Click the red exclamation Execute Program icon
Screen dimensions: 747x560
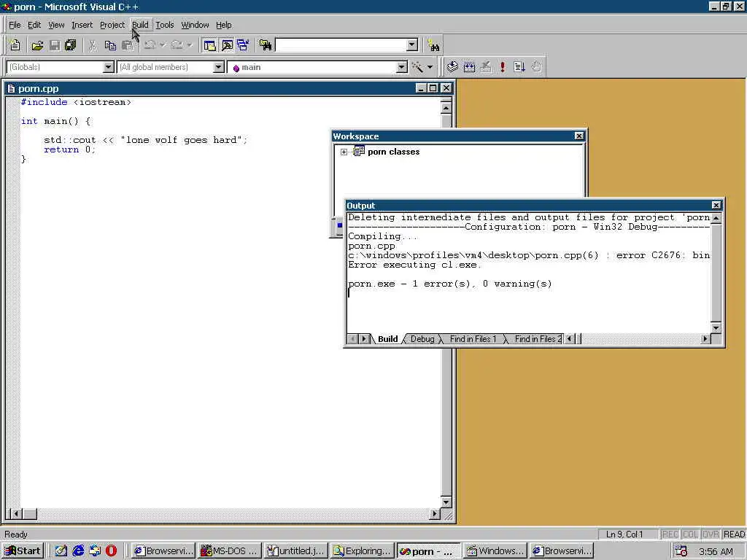(502, 67)
